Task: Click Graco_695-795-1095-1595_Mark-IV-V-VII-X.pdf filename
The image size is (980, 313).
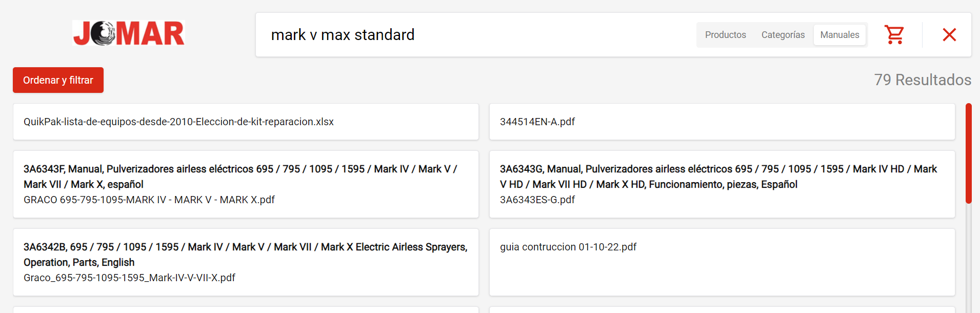Action: click(x=129, y=278)
